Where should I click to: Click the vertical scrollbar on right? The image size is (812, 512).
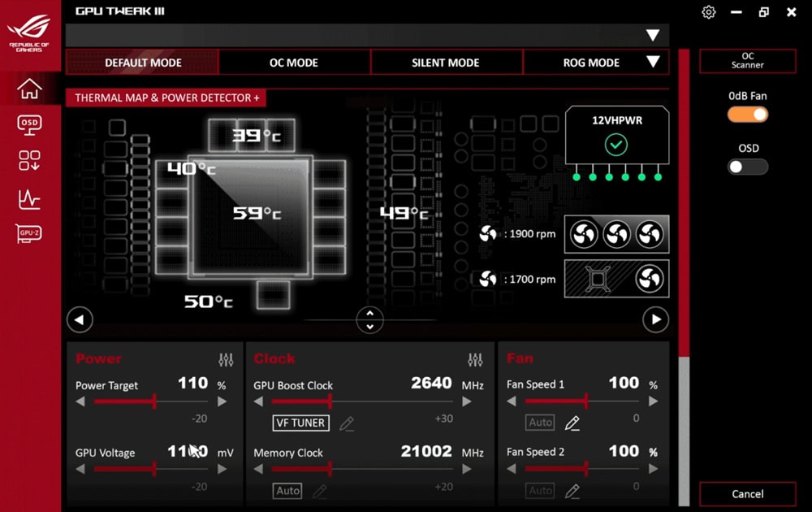[x=684, y=277]
